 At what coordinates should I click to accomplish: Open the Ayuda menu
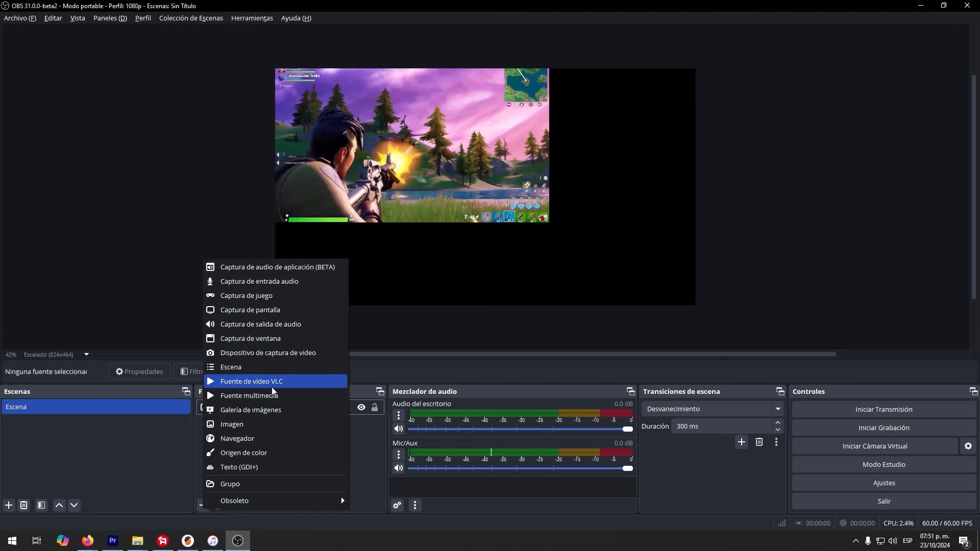pos(296,18)
